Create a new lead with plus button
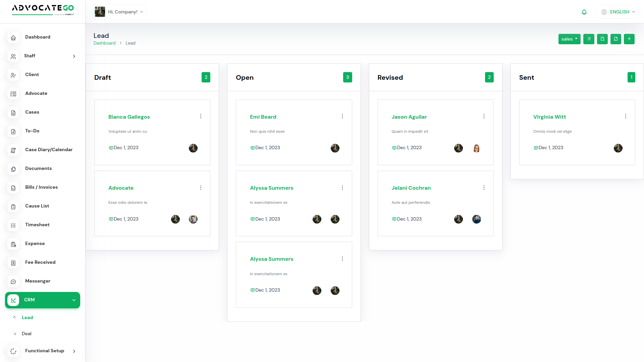This screenshot has width=644, height=362. click(629, 39)
